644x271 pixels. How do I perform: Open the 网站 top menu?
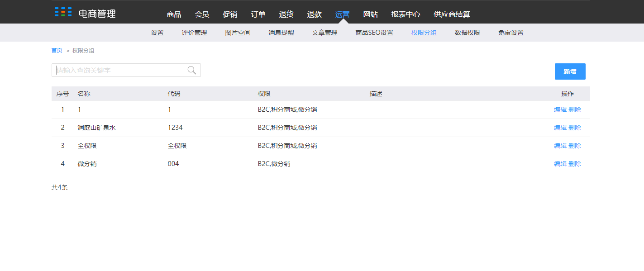point(371,14)
